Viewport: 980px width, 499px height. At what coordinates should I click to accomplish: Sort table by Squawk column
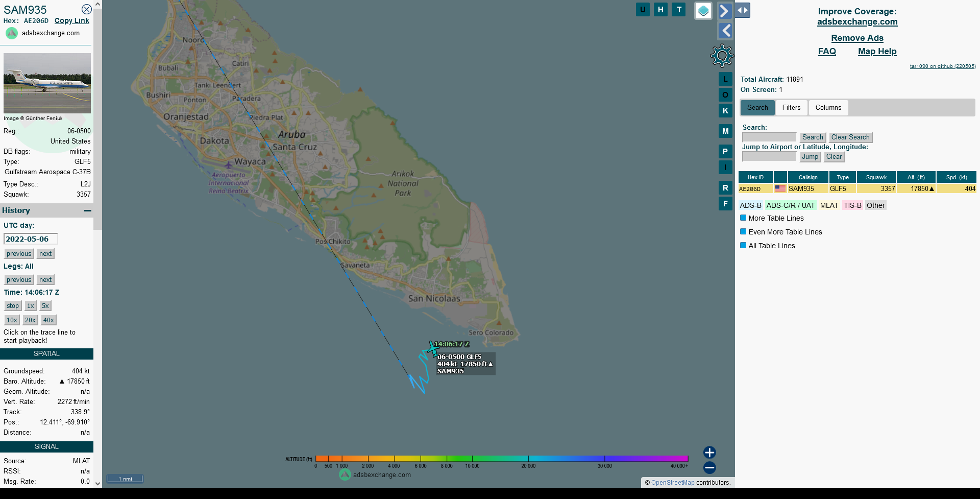click(x=876, y=177)
